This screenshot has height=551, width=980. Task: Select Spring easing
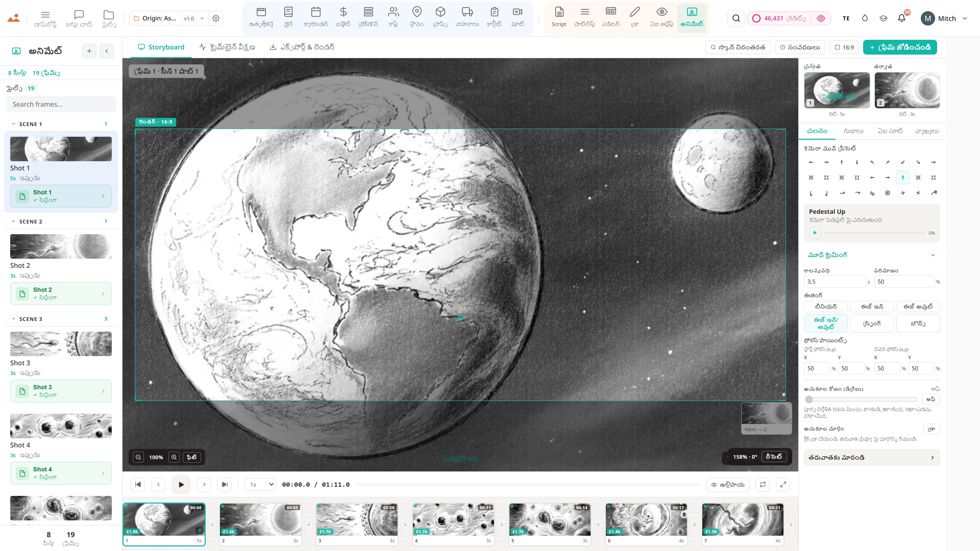pos(872,323)
